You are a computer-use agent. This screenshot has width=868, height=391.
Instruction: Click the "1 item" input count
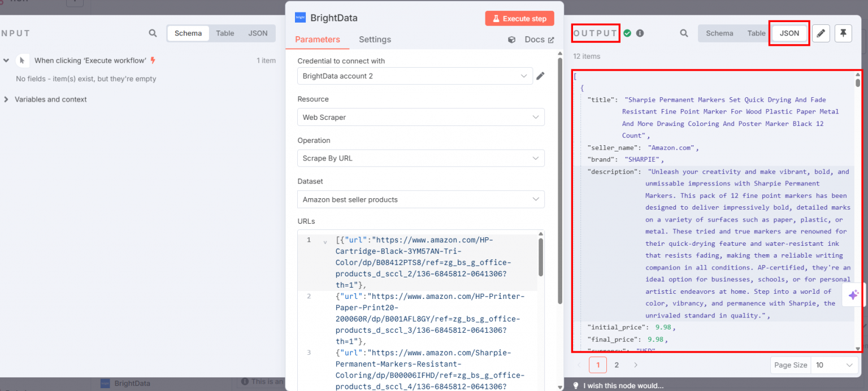pyautogui.click(x=266, y=60)
